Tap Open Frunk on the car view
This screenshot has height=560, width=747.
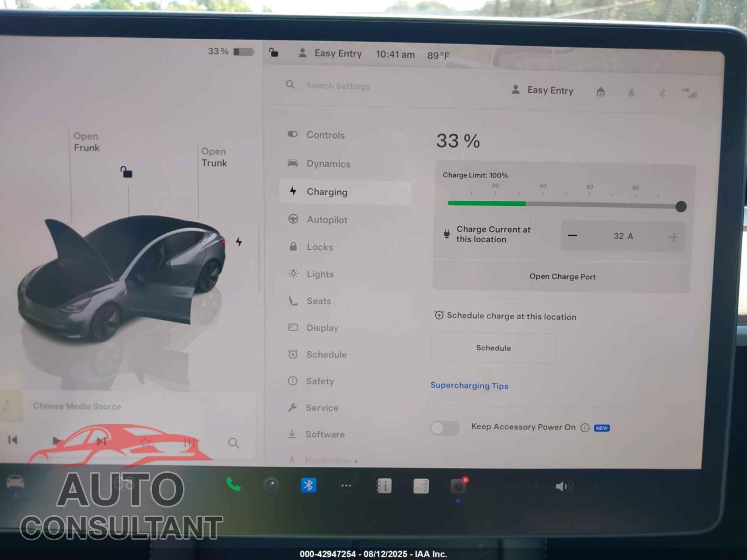coord(86,142)
